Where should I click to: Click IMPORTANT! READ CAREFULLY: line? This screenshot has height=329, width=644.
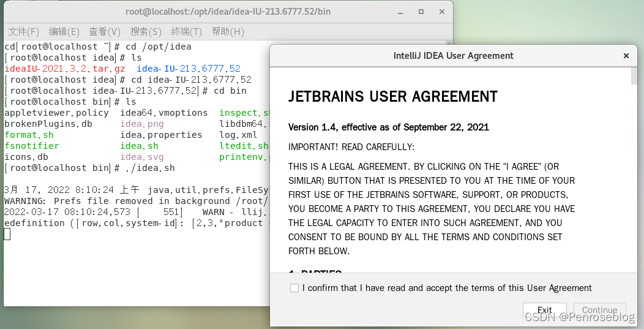tap(351, 147)
